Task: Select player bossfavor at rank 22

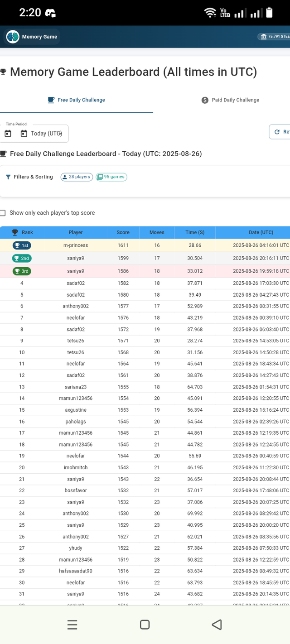Action: [x=76, y=490]
